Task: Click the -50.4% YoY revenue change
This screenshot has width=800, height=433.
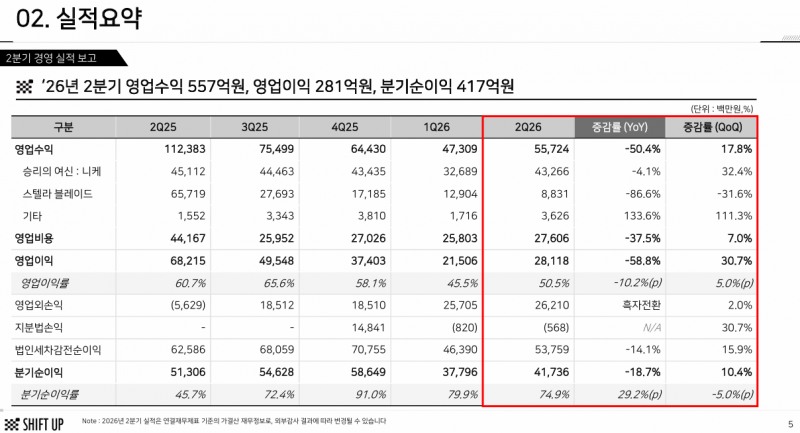Action: (642, 149)
